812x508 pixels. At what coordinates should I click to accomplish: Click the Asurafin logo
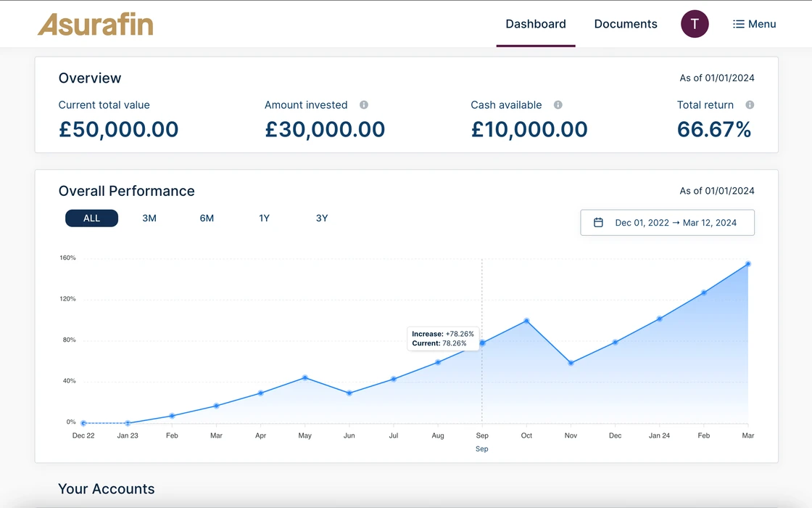pos(96,25)
